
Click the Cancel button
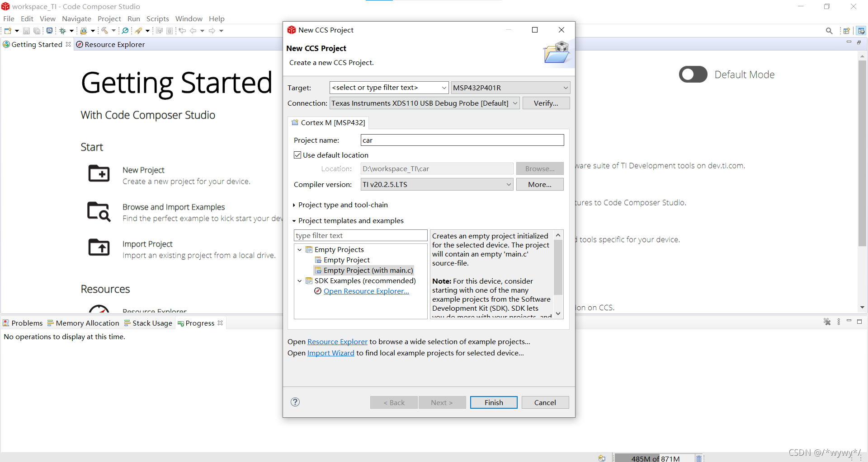tap(545, 402)
